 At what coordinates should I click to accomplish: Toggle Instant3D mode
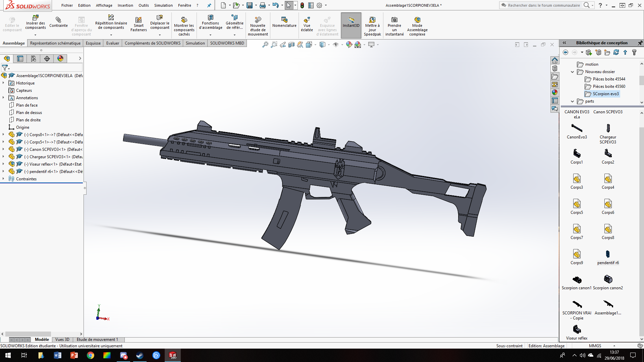351,25
